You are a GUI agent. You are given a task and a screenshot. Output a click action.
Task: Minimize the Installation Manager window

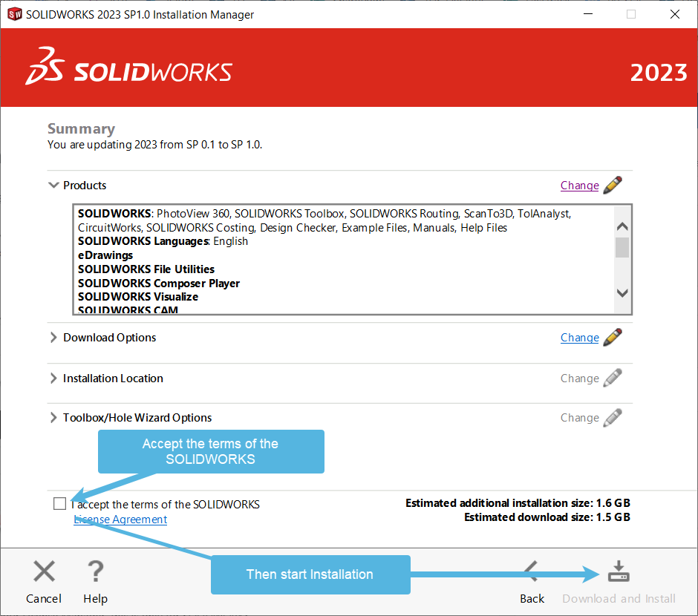588,14
